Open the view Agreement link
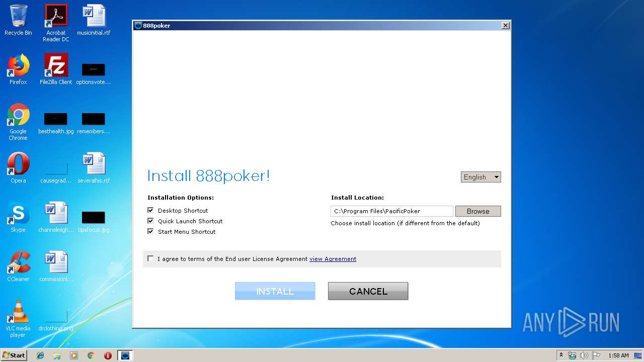The height and width of the screenshot is (362, 644). pyautogui.click(x=333, y=259)
